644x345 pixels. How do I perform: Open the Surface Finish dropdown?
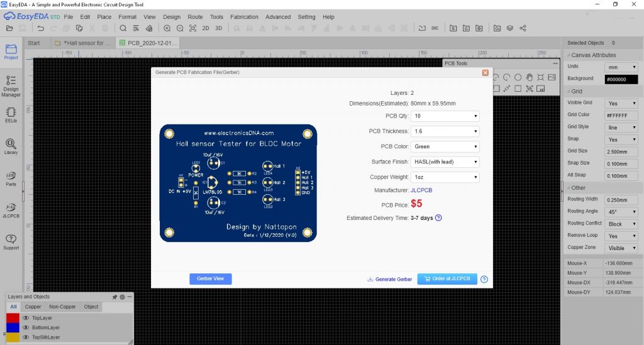pos(445,162)
